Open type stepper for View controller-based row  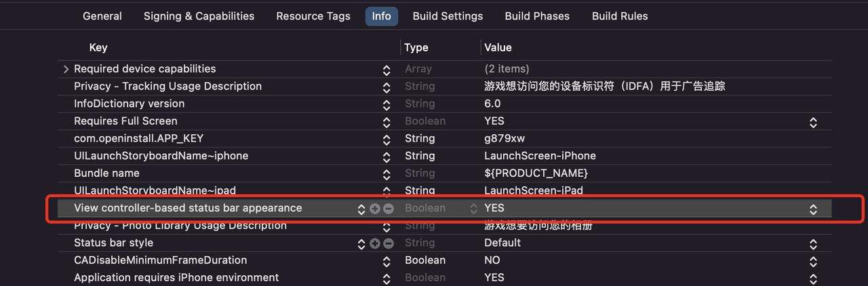[x=473, y=209]
